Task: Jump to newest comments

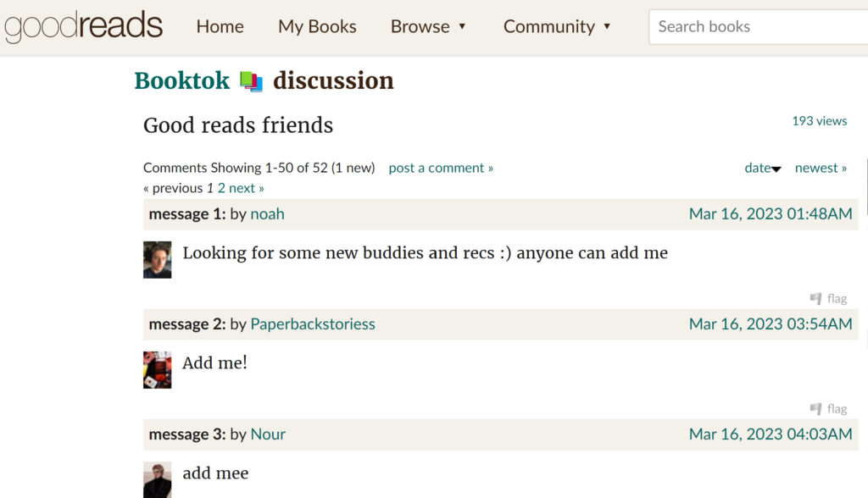Action: (821, 168)
